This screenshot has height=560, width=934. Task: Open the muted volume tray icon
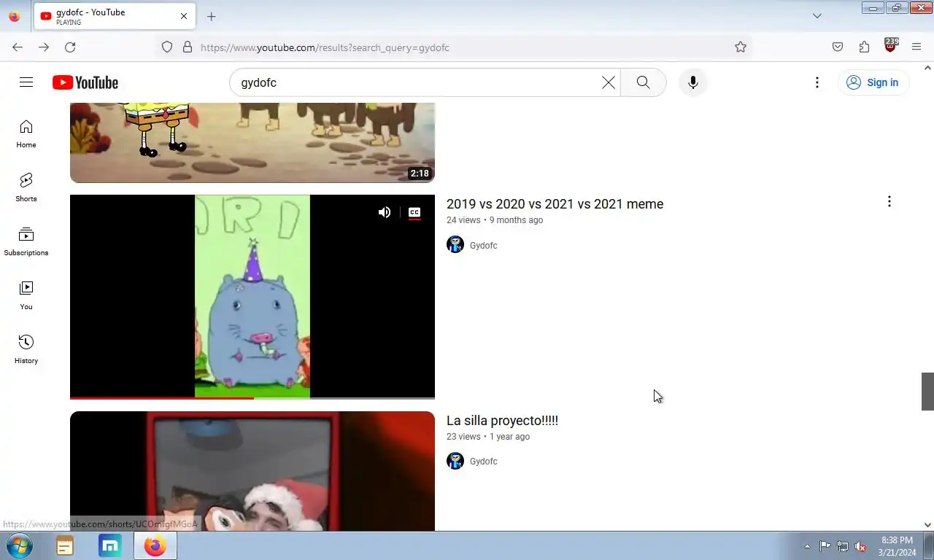coord(860,547)
